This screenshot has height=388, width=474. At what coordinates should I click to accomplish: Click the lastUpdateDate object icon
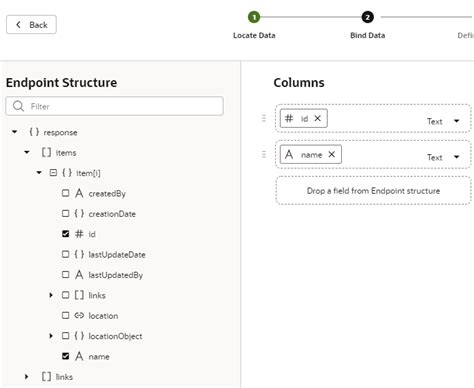79,254
